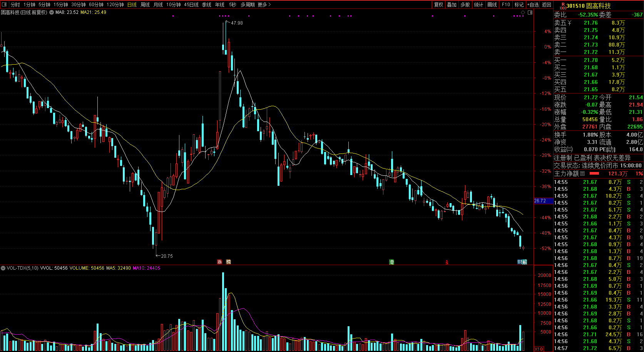Switch to the 年线 yearly tab
Image resolution: width=644 pixels, height=352 pixels.
click(x=220, y=5)
